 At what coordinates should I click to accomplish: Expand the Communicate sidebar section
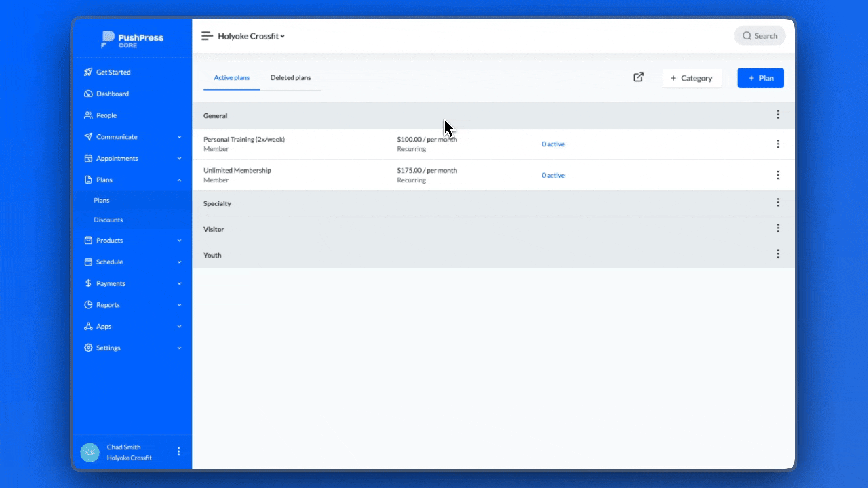179,137
